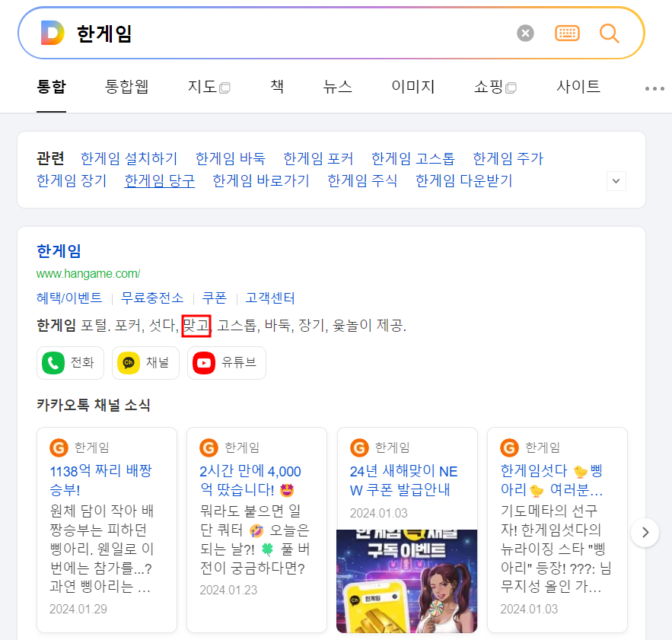Open post 1138억 짜리 배짱 승부!
The image size is (672, 640).
[100, 480]
